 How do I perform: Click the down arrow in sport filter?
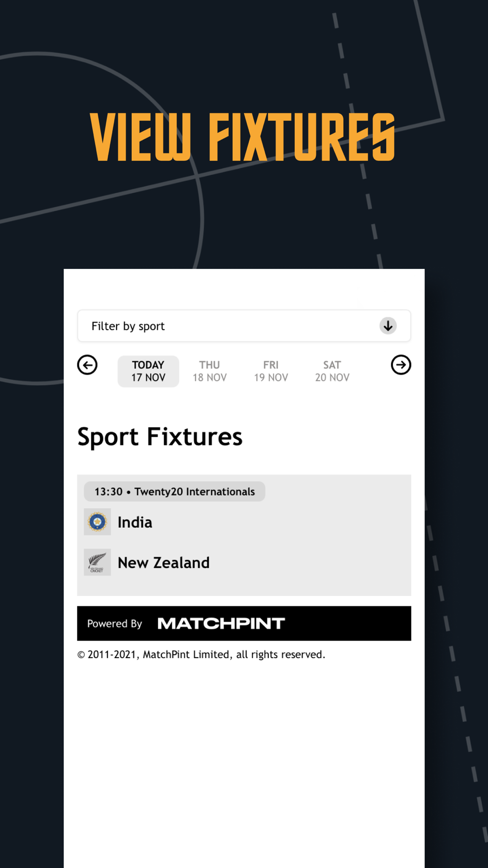click(388, 326)
